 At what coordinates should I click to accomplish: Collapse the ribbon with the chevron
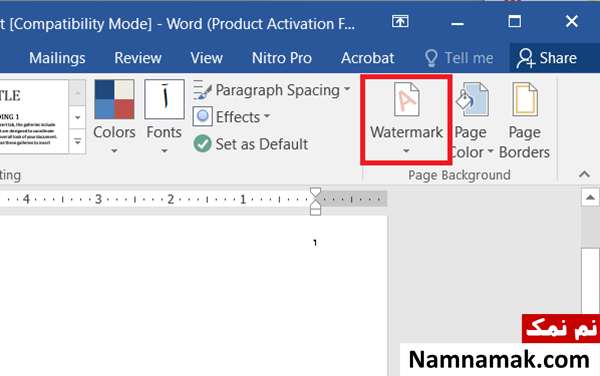coord(584,174)
